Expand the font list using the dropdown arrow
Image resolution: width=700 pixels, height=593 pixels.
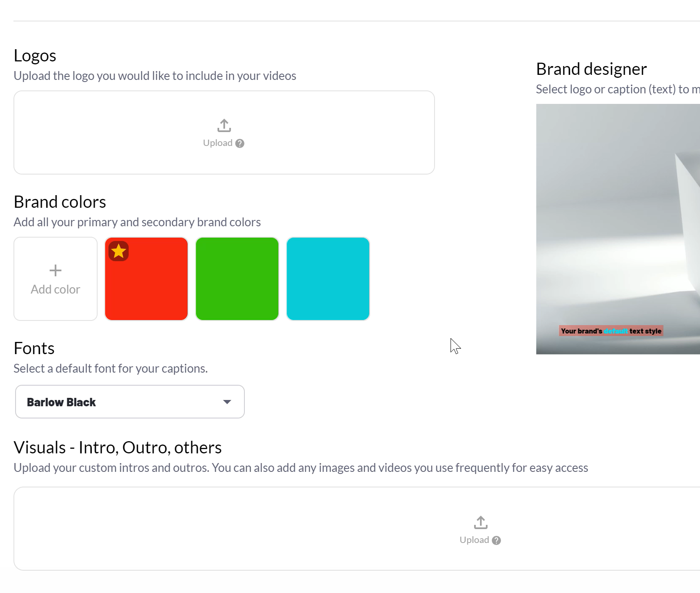coord(227,402)
